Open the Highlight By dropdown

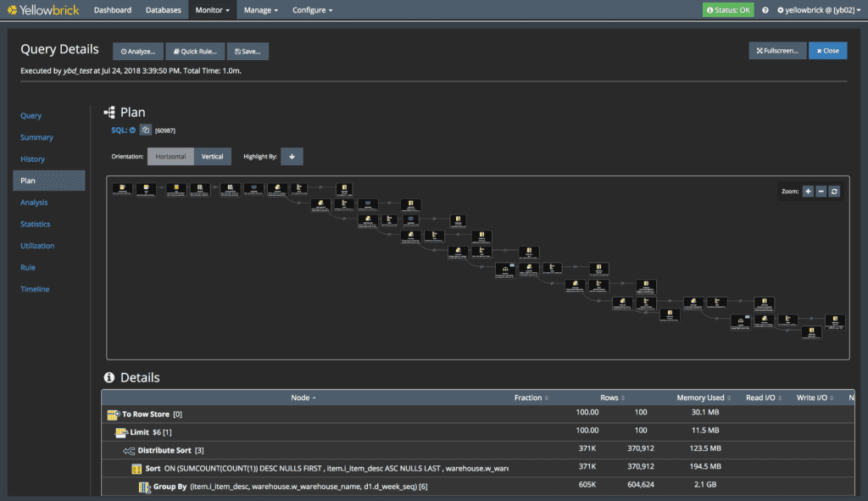(292, 157)
